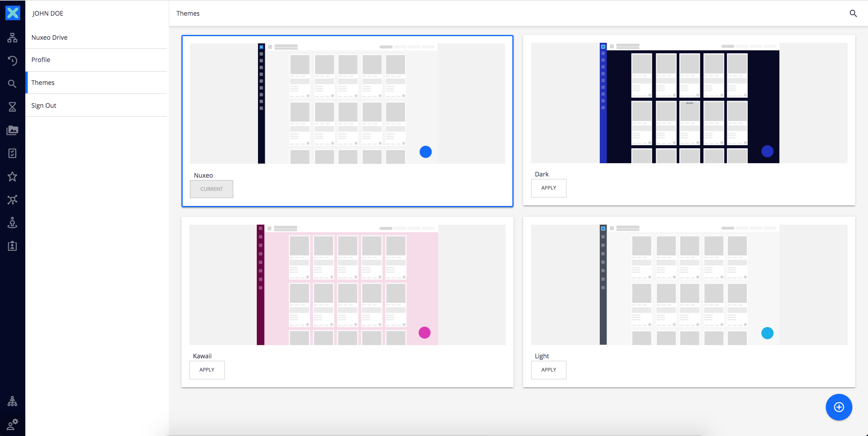The height and width of the screenshot is (436, 868).
Task: Open the Nuxeo Drive menu item
Action: (96, 37)
